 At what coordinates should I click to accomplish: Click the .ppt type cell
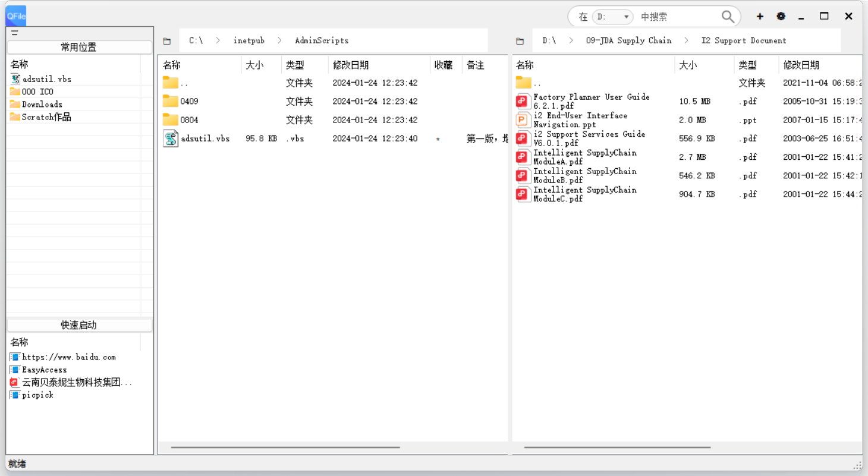pos(748,120)
